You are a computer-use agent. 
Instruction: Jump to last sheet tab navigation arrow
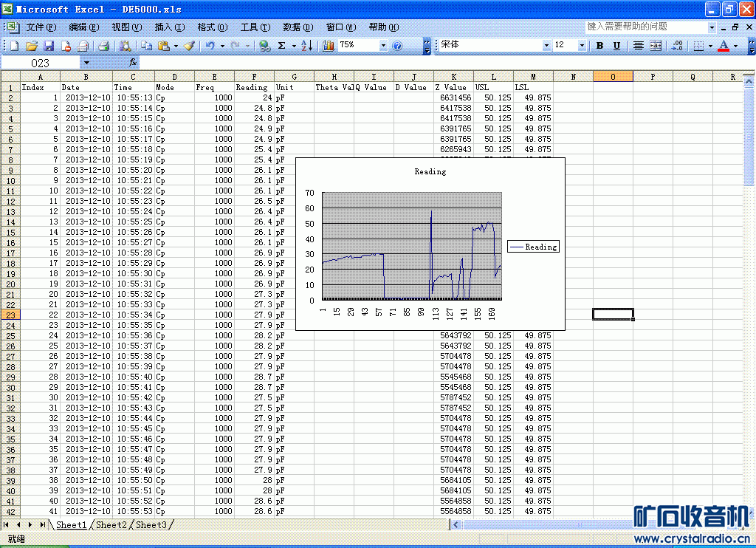point(42,525)
